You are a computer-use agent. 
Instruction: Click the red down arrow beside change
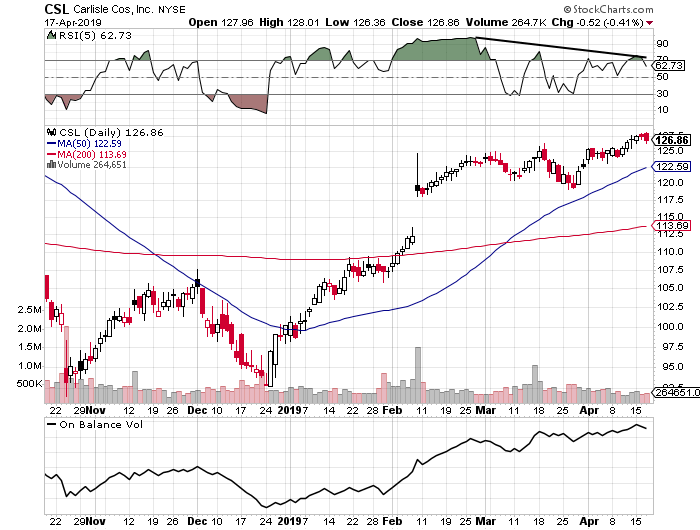649,23
